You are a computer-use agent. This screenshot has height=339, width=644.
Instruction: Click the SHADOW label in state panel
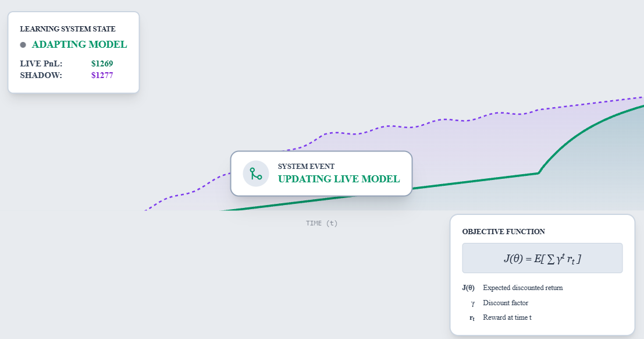(x=41, y=75)
